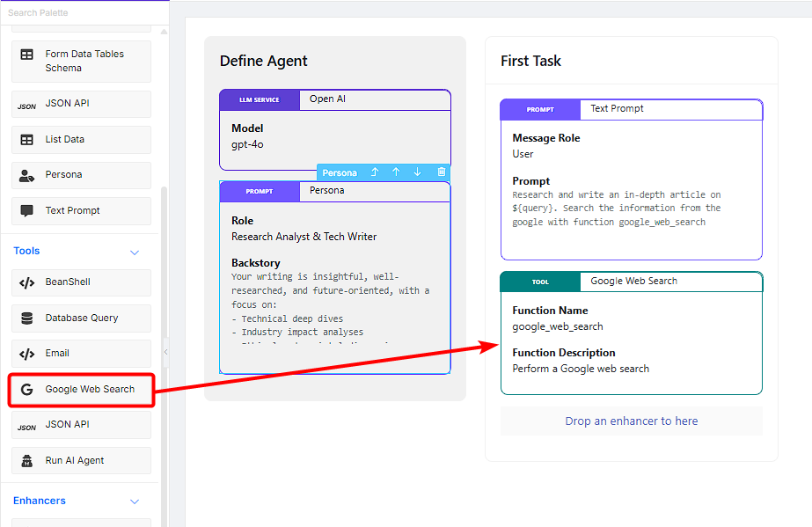Click the Email code icon
Viewport: 812px width, 527px height.
coord(27,354)
